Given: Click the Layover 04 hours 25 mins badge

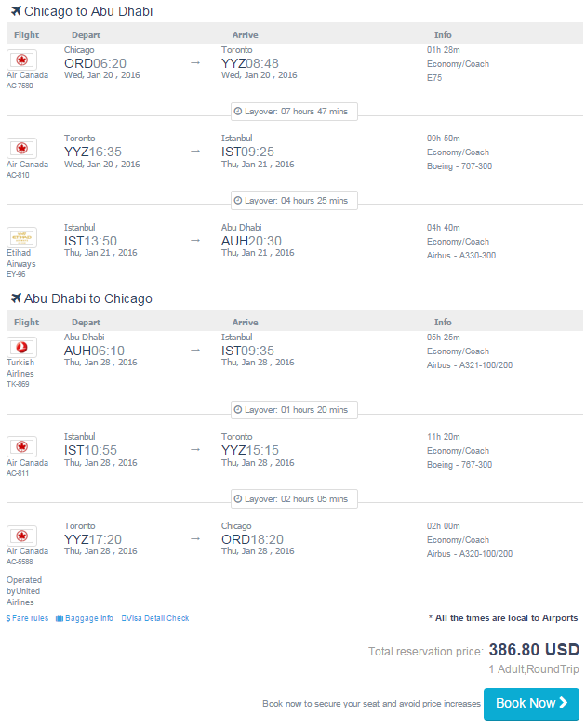Looking at the screenshot, I should 294,201.
